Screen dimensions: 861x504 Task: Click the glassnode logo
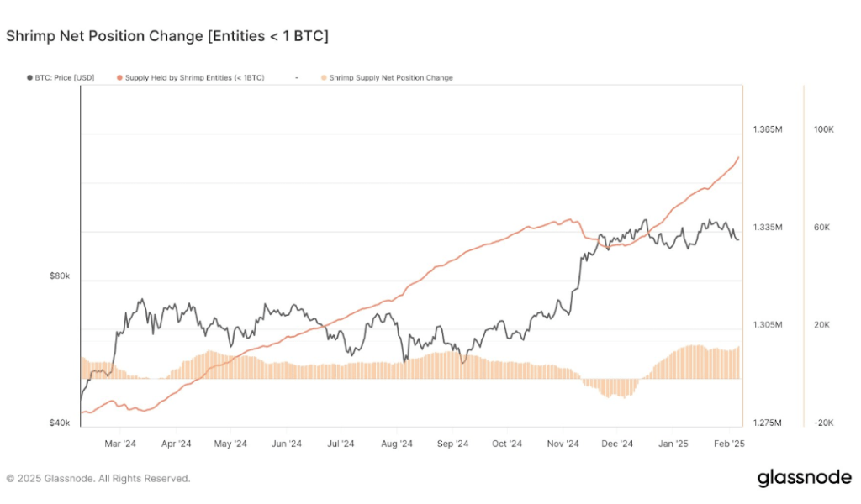(x=805, y=478)
